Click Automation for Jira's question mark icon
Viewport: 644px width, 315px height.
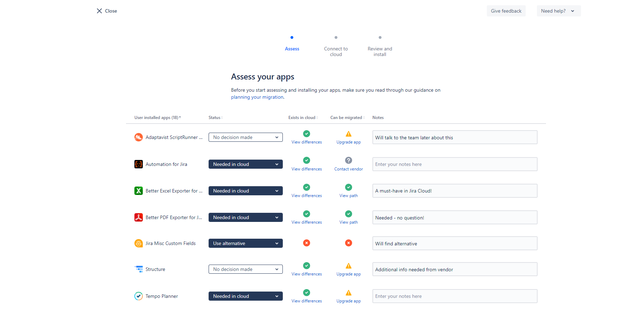[x=349, y=160]
